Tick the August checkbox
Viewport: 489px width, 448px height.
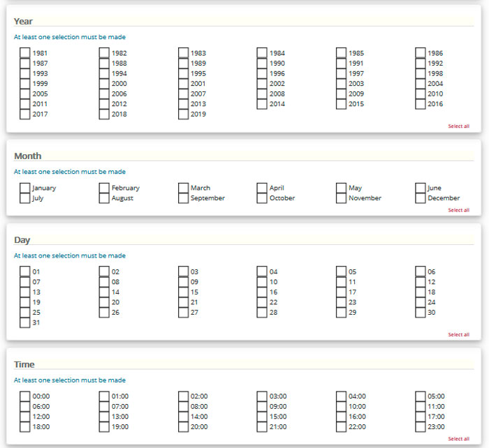tap(104, 198)
